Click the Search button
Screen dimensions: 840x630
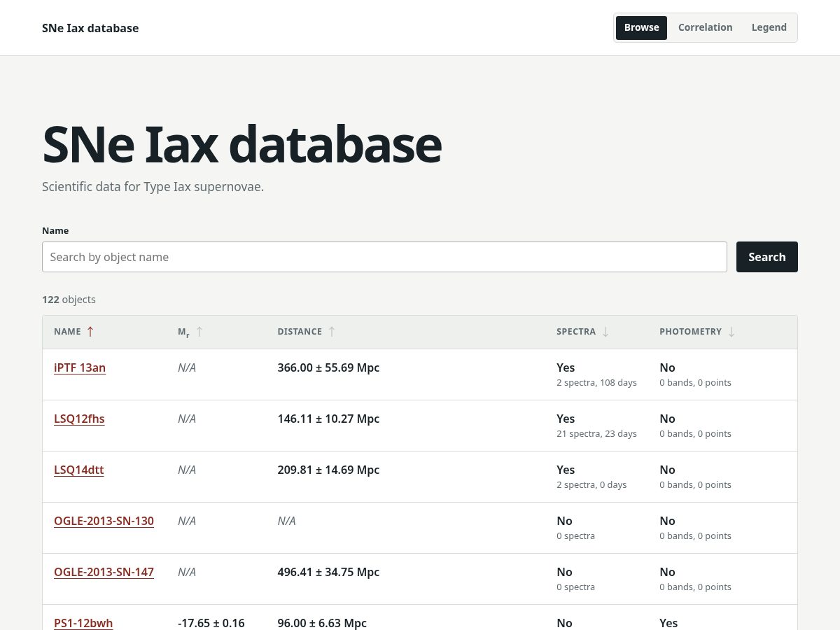point(767,257)
